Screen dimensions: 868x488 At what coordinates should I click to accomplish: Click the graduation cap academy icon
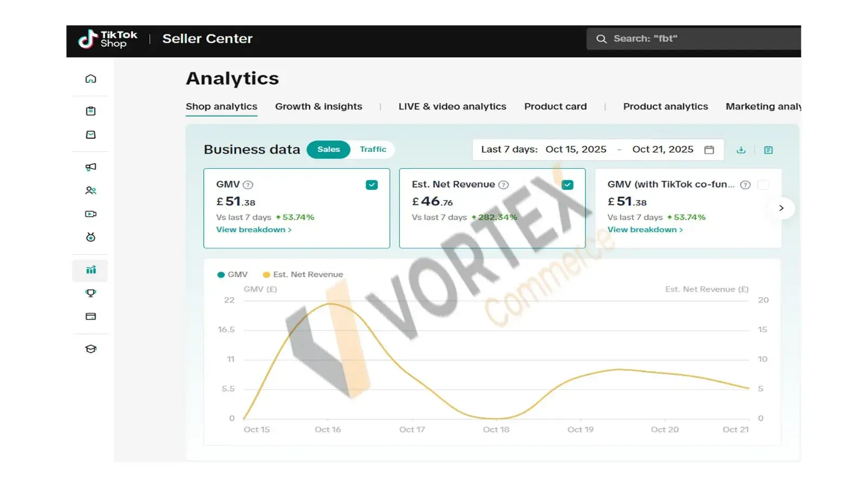[x=91, y=349]
